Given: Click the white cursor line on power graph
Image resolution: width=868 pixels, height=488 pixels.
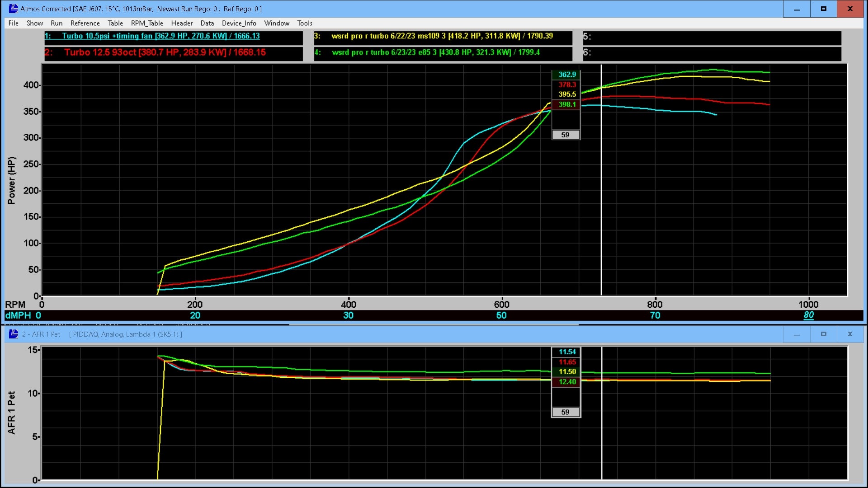Looking at the screenshot, I should pyautogui.click(x=601, y=203).
